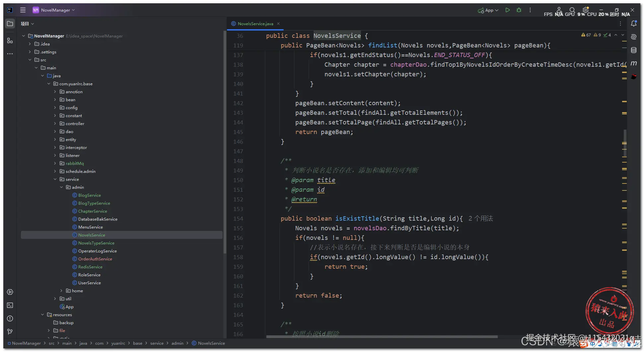The width and height of the screenshot is (644, 352).
Task: Open the user account icon
Action: click(559, 10)
